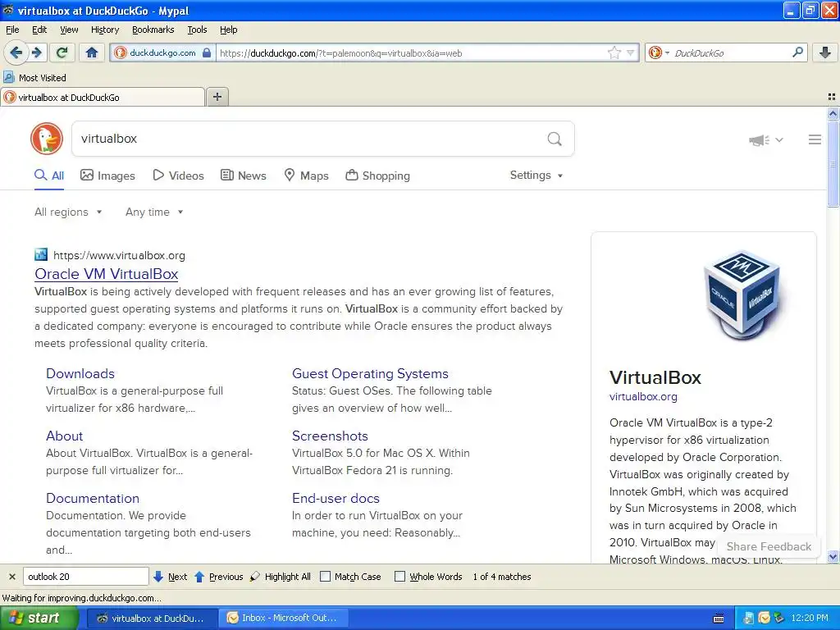The image size is (840, 630).
Task: Open the View menu
Action: pyautogui.click(x=69, y=30)
